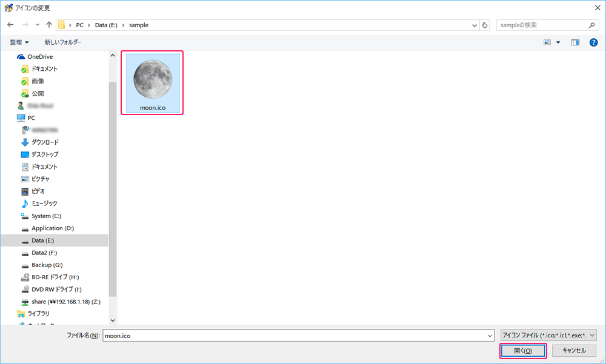Click the navigation pane scroll down arrow
The height and width of the screenshot is (364, 606).
pos(113,320)
